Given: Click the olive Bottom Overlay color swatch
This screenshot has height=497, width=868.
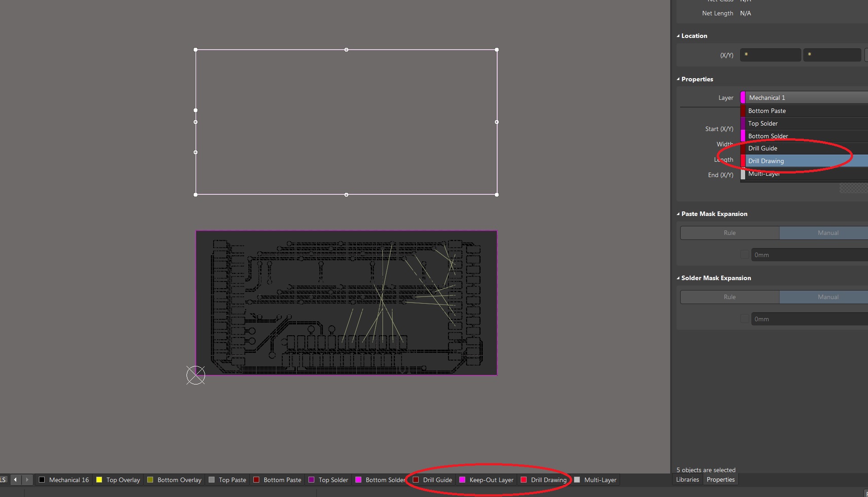Looking at the screenshot, I should coord(150,480).
